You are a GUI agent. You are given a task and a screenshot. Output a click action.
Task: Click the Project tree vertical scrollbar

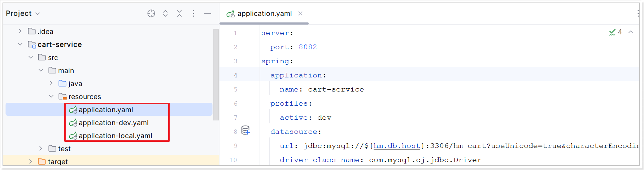(216, 75)
